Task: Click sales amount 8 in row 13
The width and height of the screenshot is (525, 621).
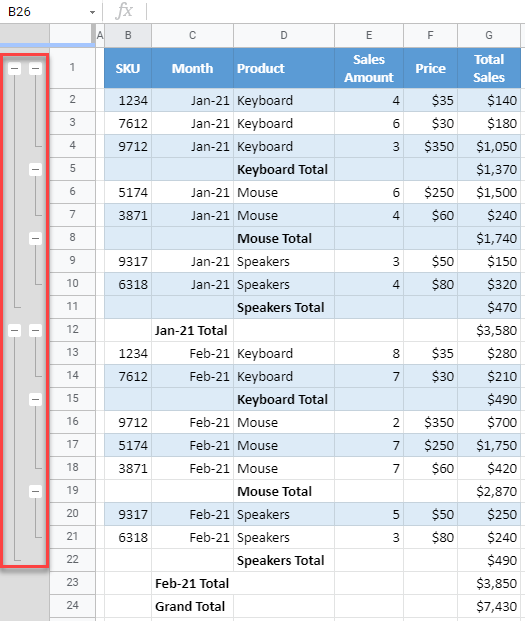Action: (369, 353)
